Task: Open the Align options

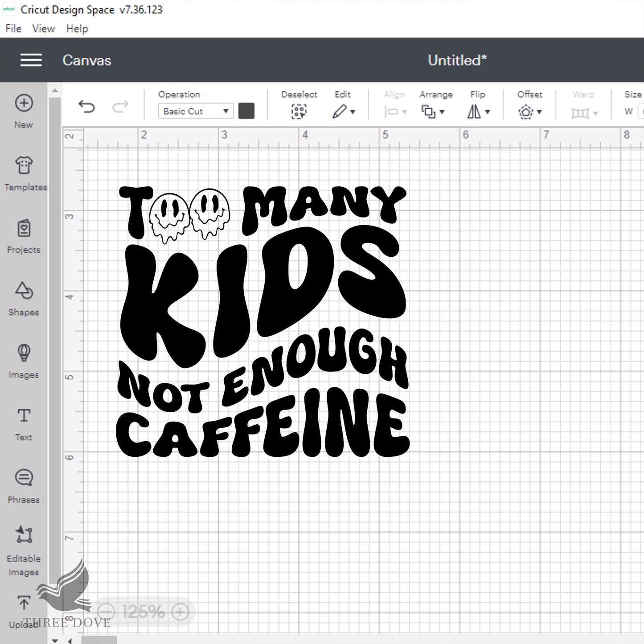Action: pyautogui.click(x=395, y=111)
